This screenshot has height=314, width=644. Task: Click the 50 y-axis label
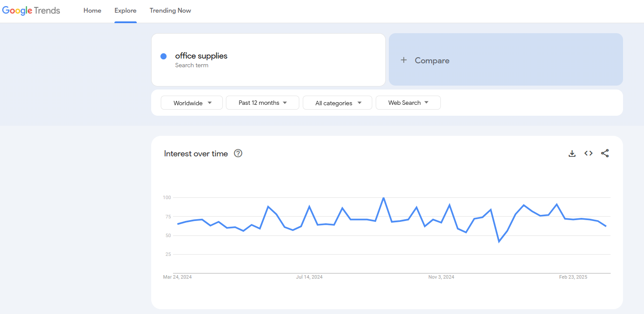168,235
